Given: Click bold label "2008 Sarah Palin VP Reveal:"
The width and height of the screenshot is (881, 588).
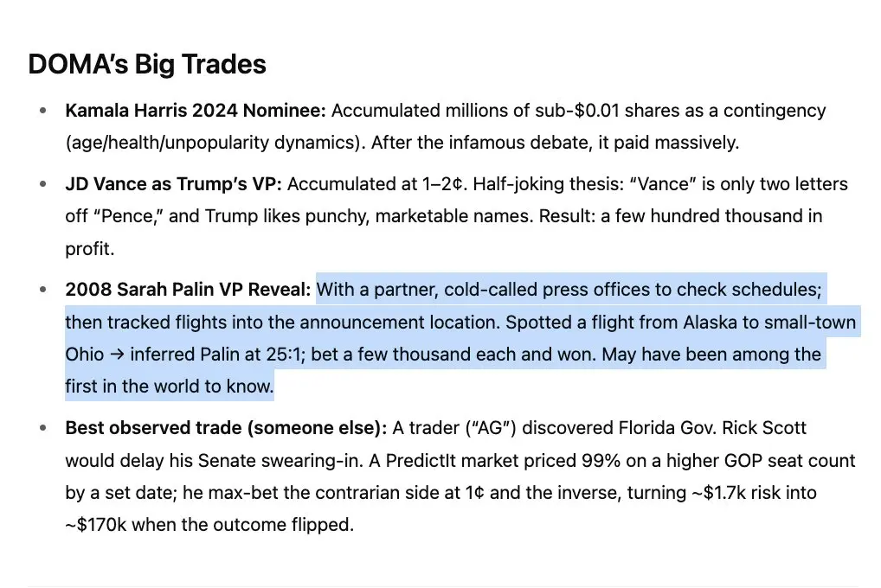Looking at the screenshot, I should click(188, 290).
